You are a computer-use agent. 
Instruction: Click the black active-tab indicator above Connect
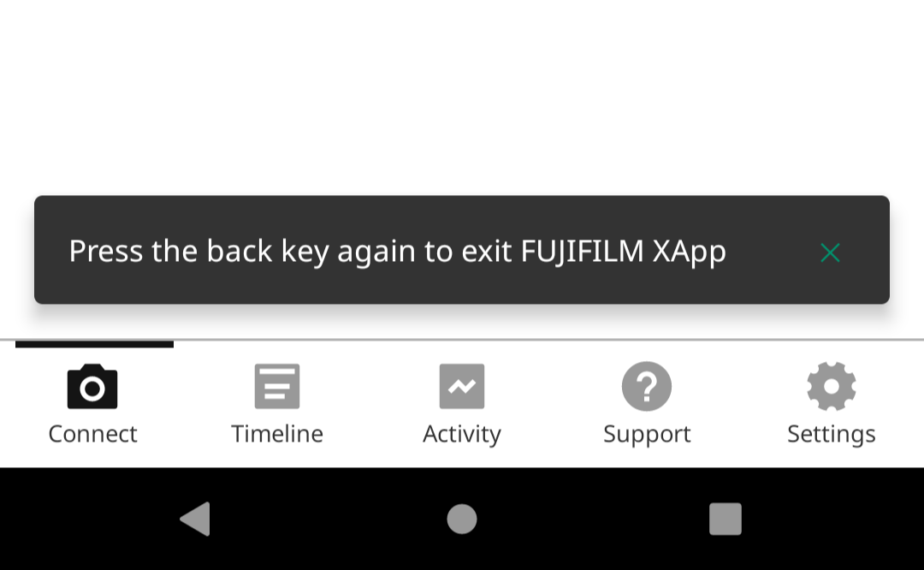[94, 344]
